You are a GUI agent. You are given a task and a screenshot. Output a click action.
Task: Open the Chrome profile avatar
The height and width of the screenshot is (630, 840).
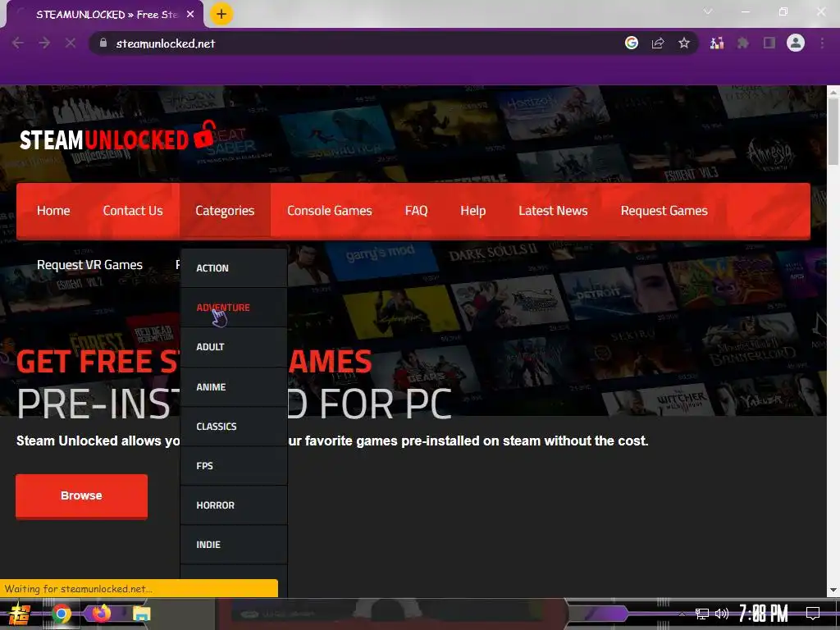point(796,43)
